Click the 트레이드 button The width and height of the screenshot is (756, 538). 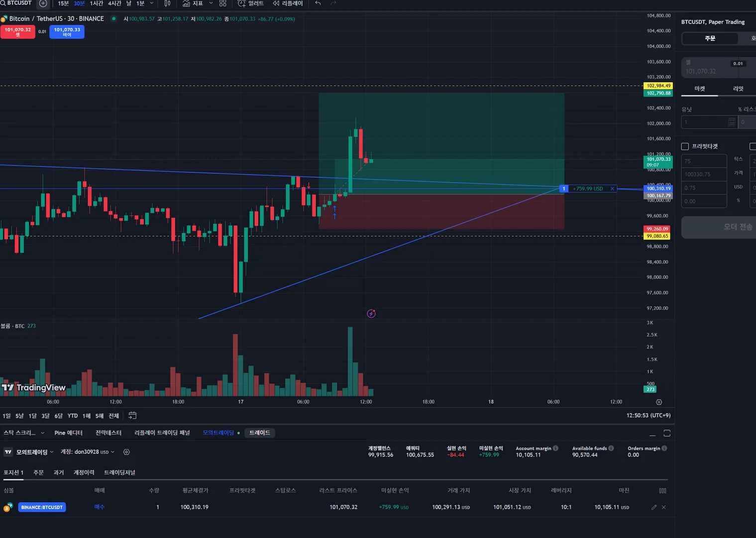coord(260,433)
